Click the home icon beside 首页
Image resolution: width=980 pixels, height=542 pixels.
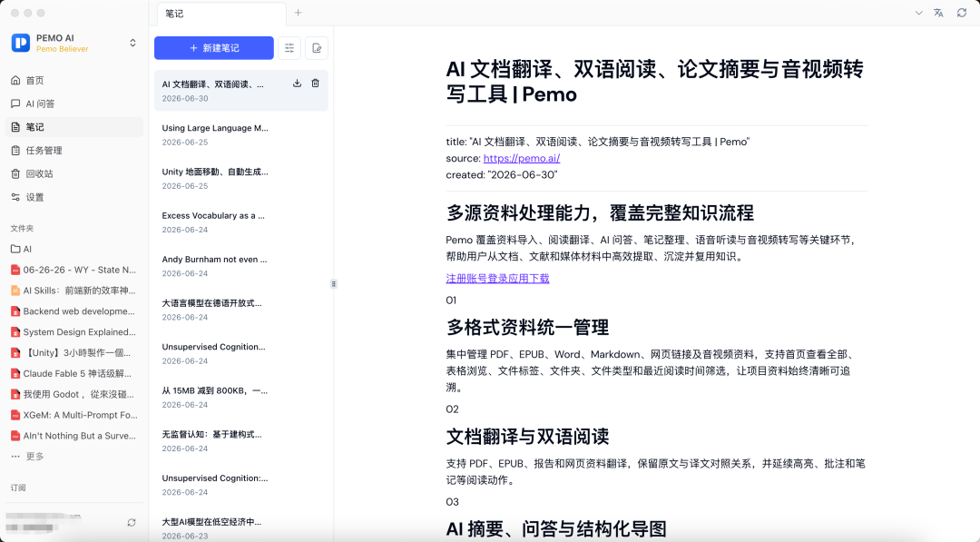click(15, 80)
